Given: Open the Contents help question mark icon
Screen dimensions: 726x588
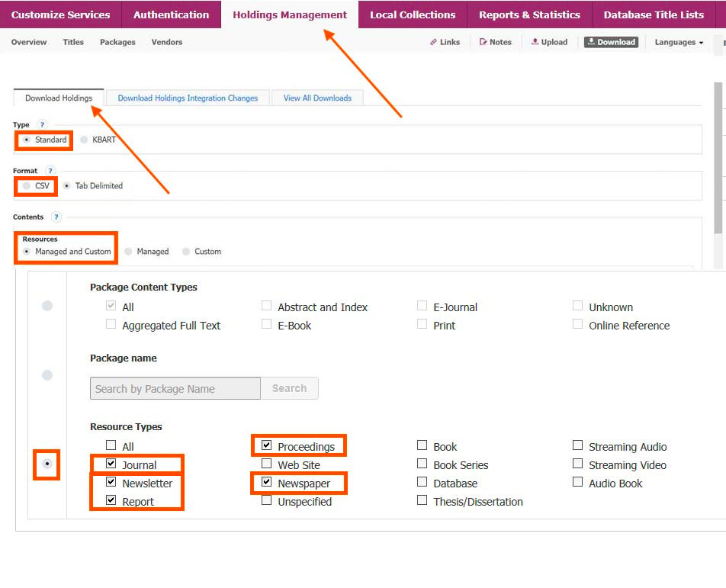Looking at the screenshot, I should point(56,217).
